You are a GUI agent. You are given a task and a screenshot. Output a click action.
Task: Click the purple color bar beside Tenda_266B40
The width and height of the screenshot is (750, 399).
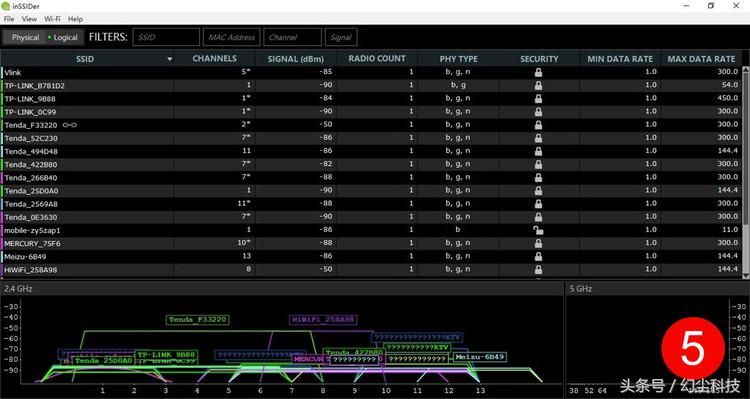(x=2, y=177)
